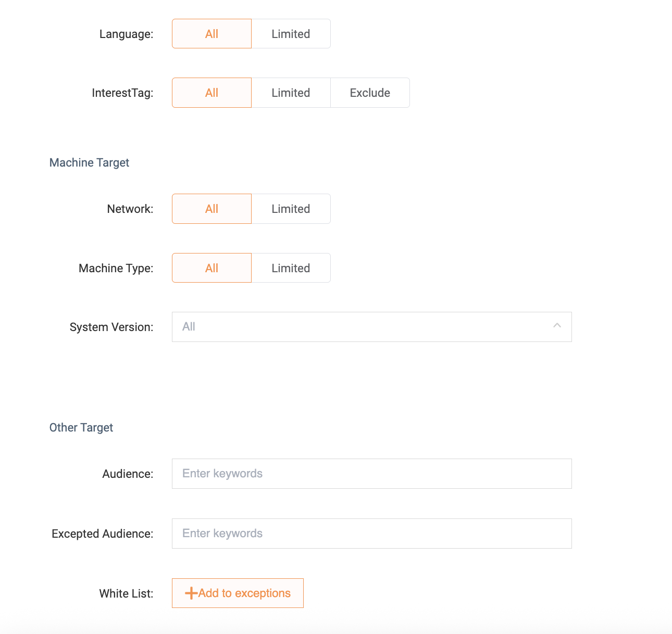Click the Machine Target section heading
672x634 pixels.
tap(89, 163)
